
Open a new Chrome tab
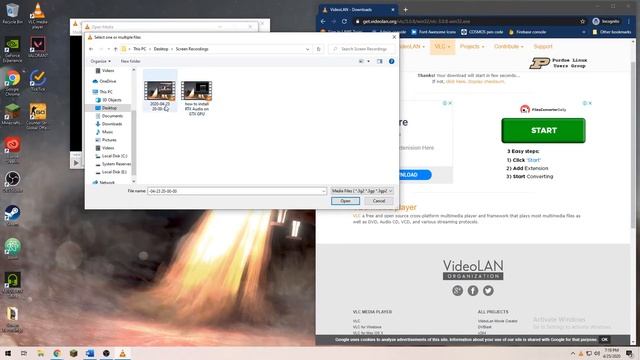(405, 9)
